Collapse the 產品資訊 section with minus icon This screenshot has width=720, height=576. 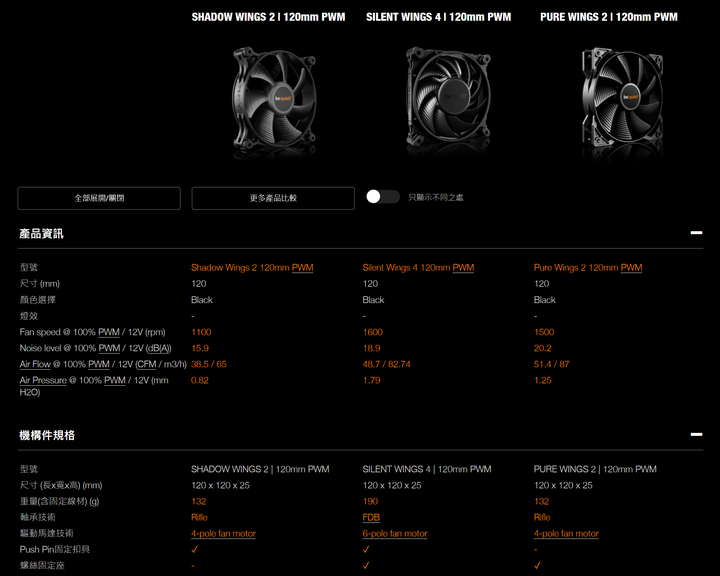[696, 233]
